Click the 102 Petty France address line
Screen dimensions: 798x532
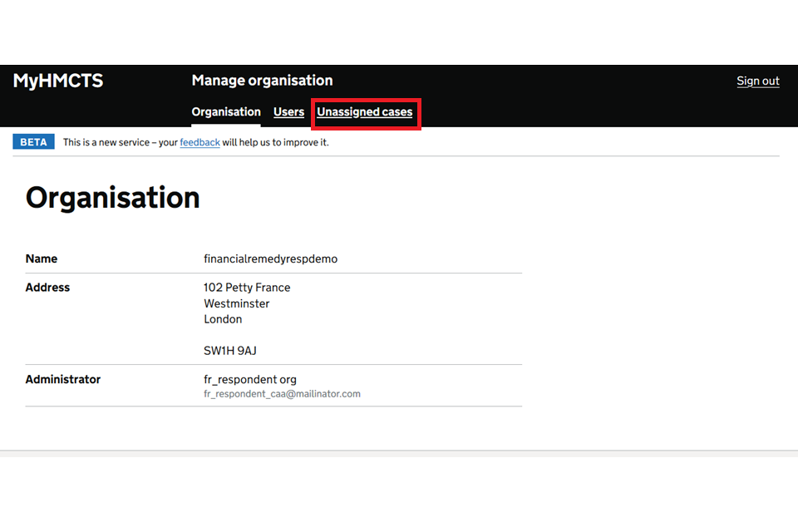[x=247, y=288]
